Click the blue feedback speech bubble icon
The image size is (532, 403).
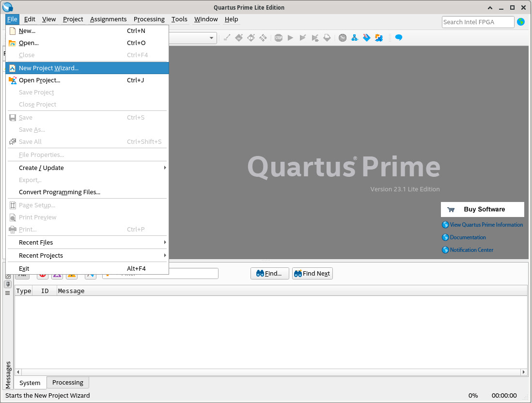[x=399, y=38]
